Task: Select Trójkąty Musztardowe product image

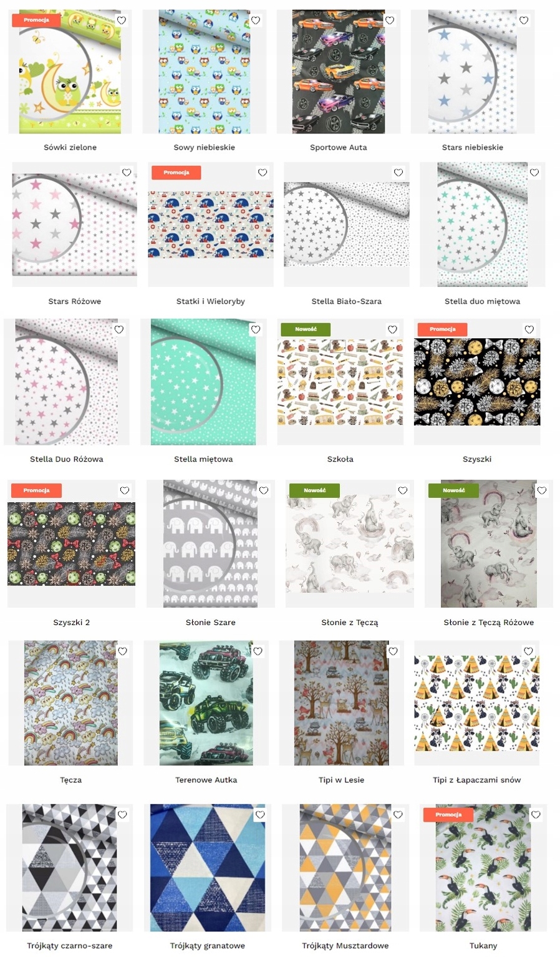Action: tap(345, 868)
